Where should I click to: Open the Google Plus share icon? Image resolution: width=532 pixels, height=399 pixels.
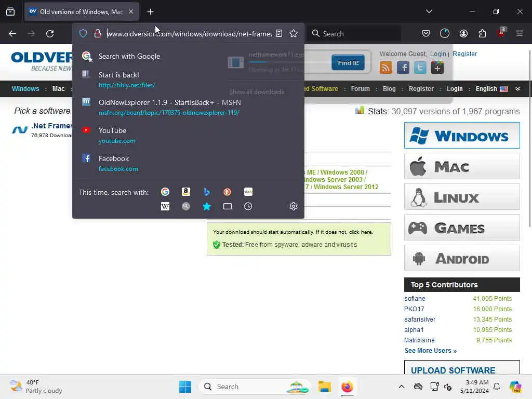[x=437, y=68]
